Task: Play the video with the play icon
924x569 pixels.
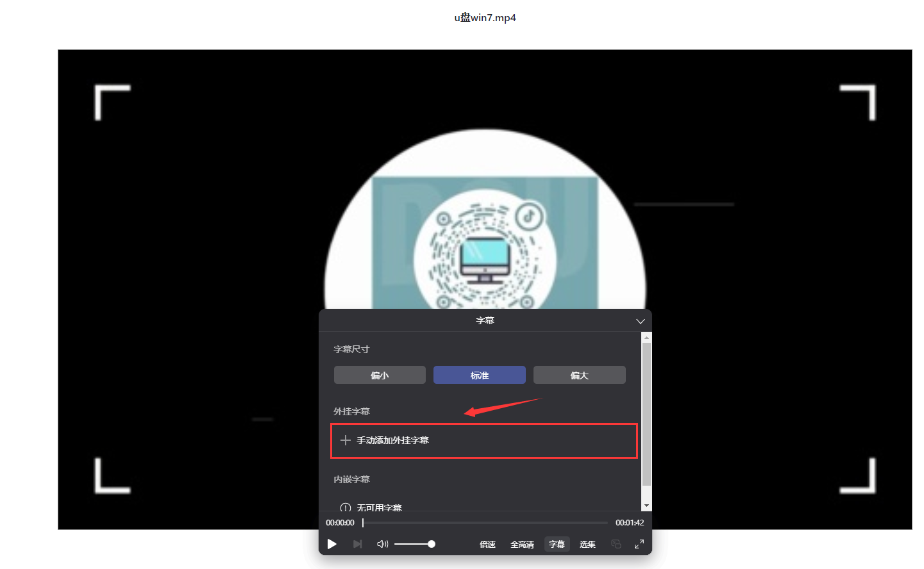Action: (332, 544)
